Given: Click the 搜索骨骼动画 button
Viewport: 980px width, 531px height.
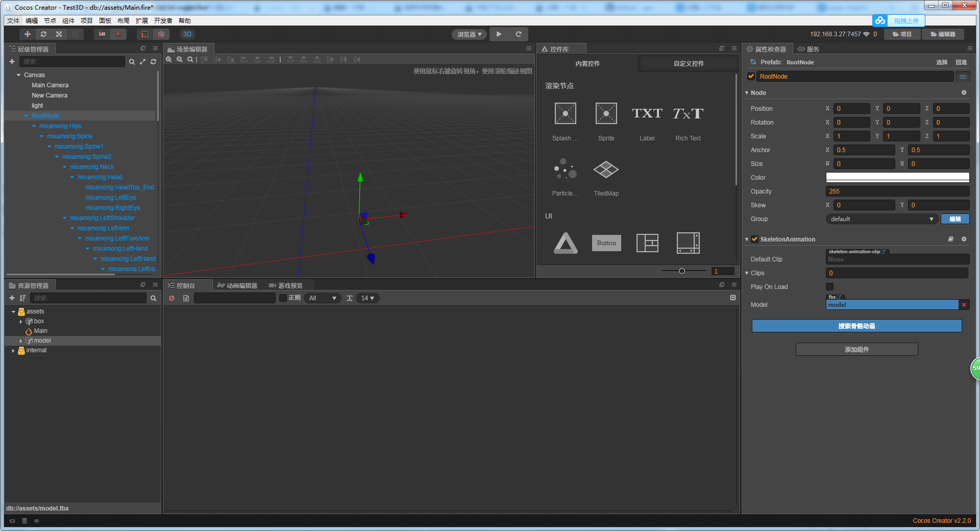Looking at the screenshot, I should point(856,326).
